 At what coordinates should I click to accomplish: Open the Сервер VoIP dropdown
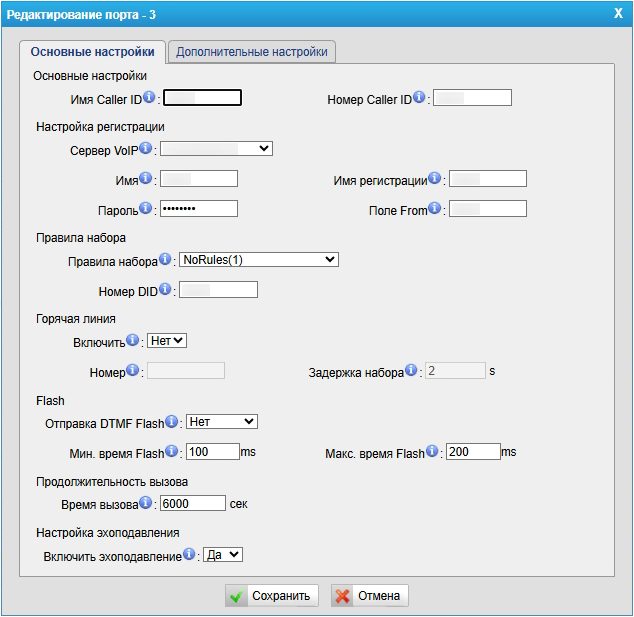coord(216,148)
